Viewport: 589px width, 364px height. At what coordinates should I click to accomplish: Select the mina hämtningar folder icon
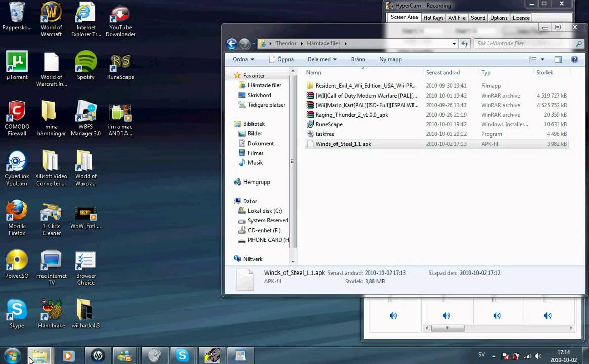click(x=52, y=119)
